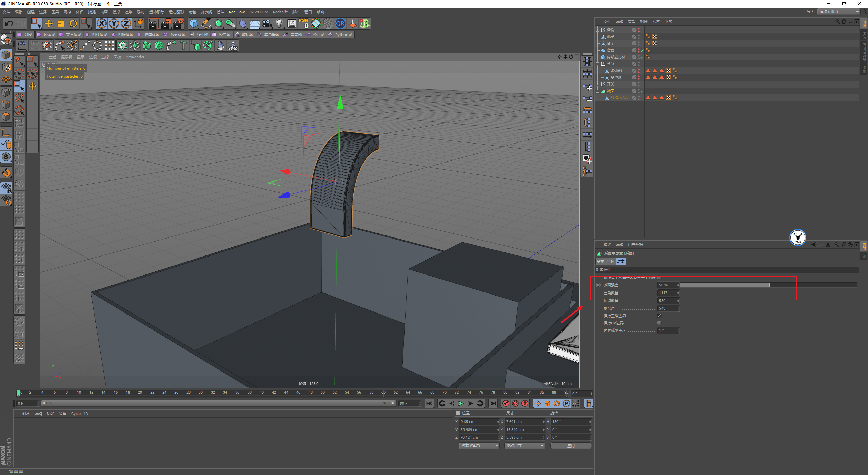Image resolution: width=868 pixels, height=475 pixels.
Task: Click the Render to Picture Viewer icon
Action: tap(166, 23)
